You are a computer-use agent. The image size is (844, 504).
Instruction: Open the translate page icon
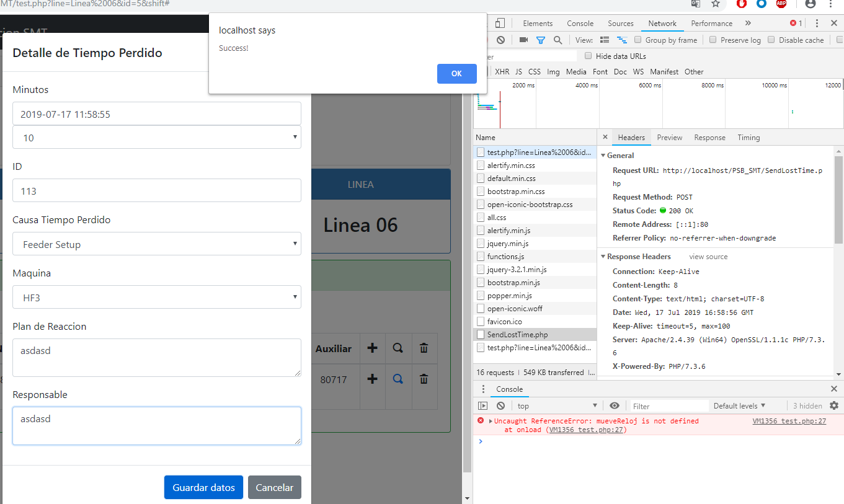click(696, 4)
